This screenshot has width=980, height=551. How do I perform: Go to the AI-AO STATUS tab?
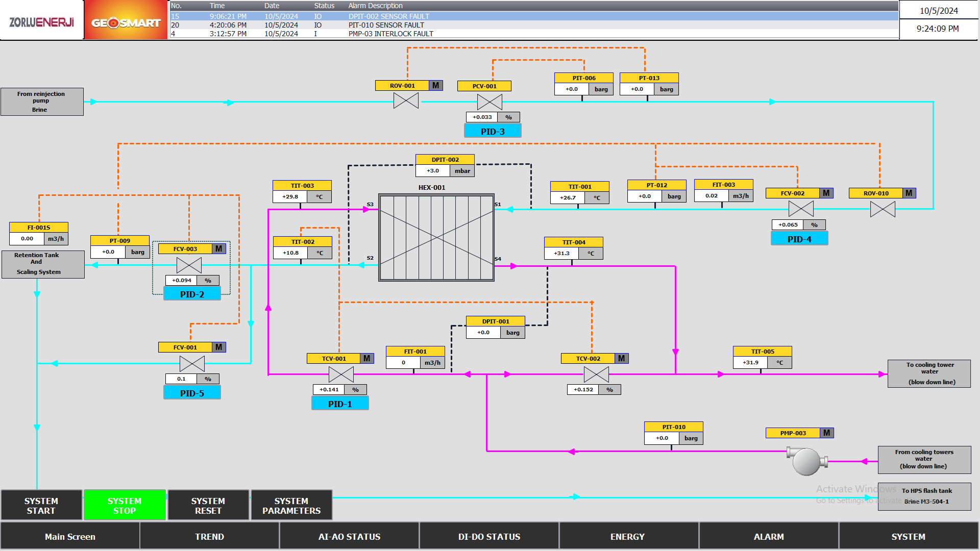[349, 537]
